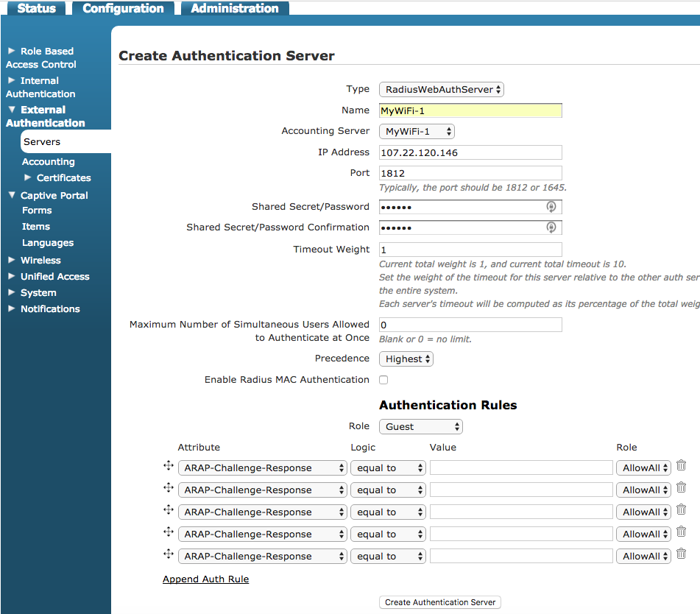Delete the fourth auth rule with trash icon
The width and height of the screenshot is (700, 614).
(x=682, y=532)
